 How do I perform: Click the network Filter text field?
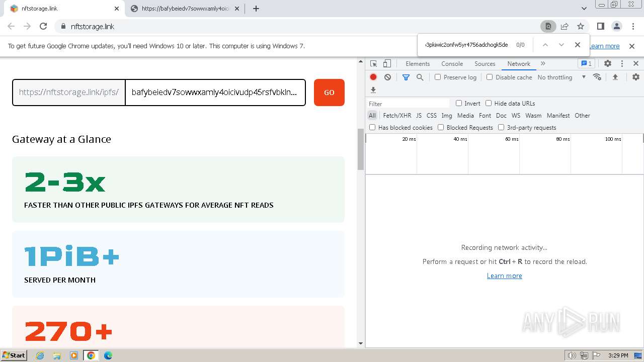[x=408, y=104]
